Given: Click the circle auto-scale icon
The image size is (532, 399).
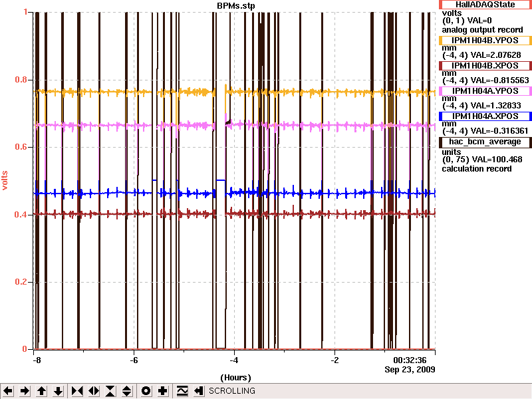Looking at the screenshot, I should coord(146,391).
